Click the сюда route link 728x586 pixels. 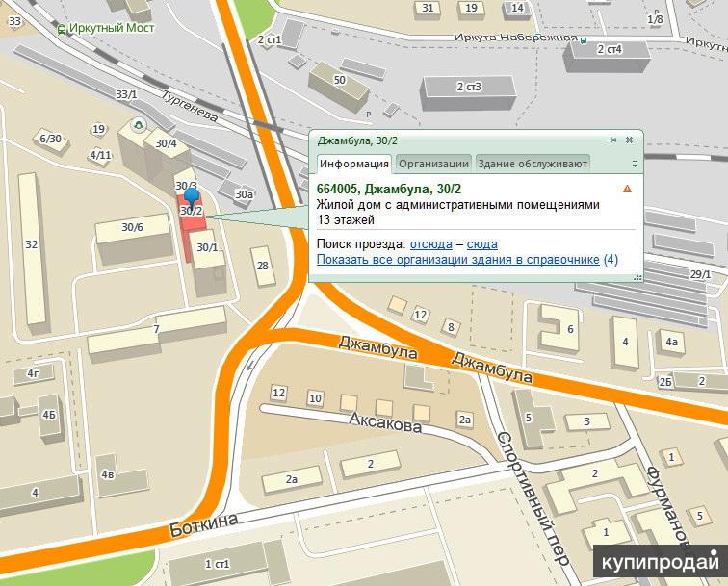[x=482, y=244]
